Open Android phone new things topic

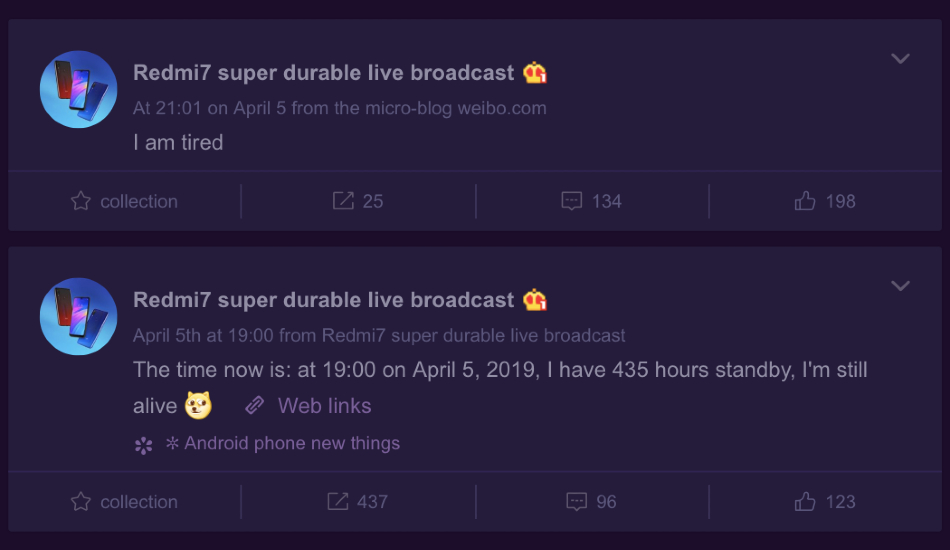283,443
